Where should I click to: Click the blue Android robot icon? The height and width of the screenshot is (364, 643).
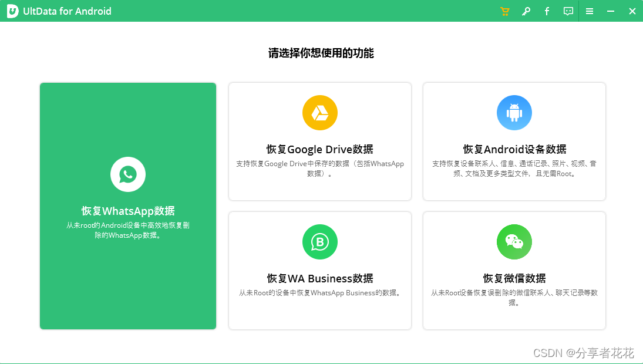(x=514, y=113)
